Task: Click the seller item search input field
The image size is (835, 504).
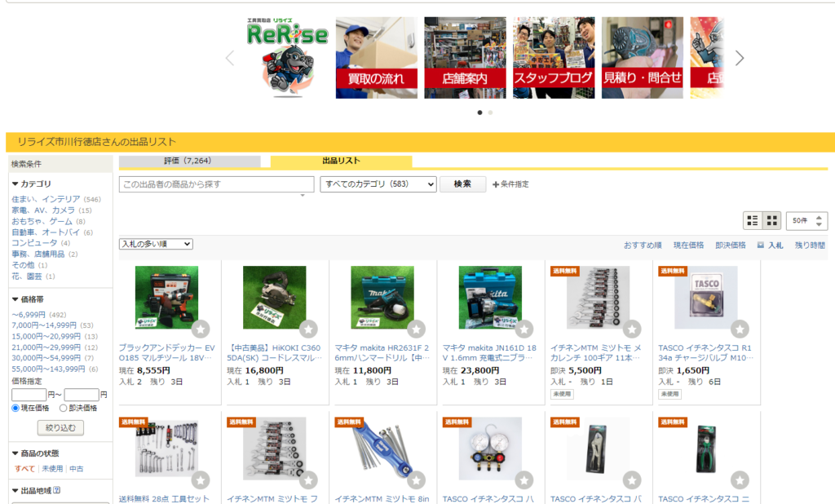Action: click(216, 184)
